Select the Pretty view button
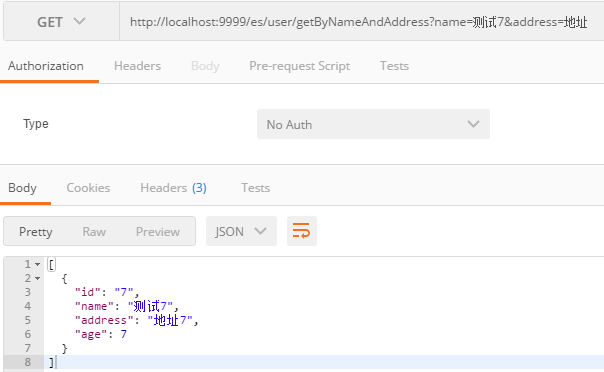The image size is (604, 372). [x=35, y=231]
